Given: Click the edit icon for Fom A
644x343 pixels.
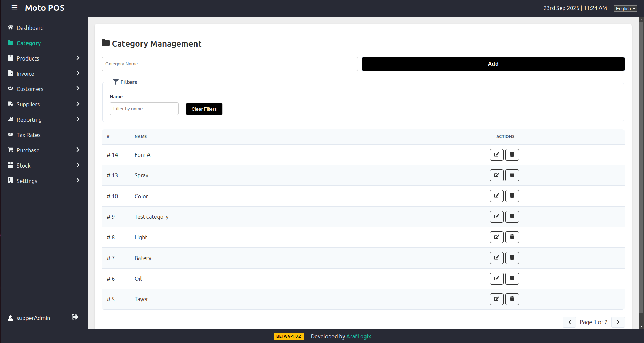Looking at the screenshot, I should (497, 155).
